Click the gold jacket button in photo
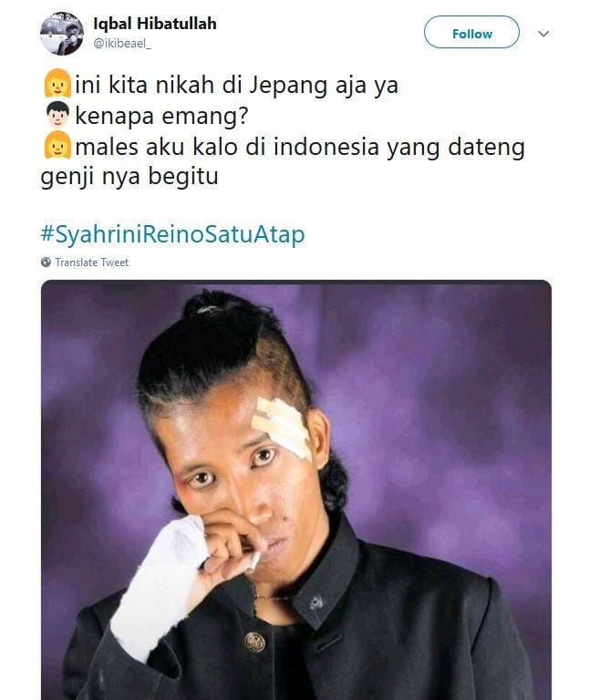 [x=254, y=642]
